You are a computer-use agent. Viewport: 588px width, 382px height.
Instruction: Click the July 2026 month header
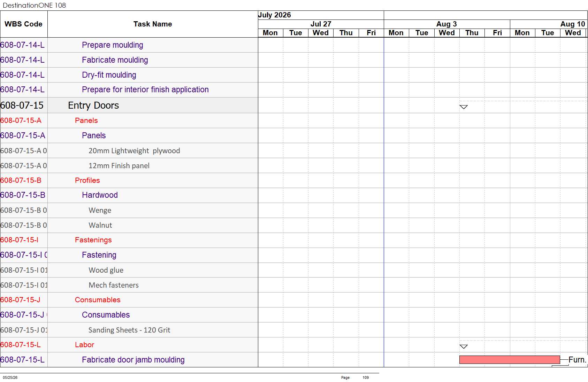point(274,15)
